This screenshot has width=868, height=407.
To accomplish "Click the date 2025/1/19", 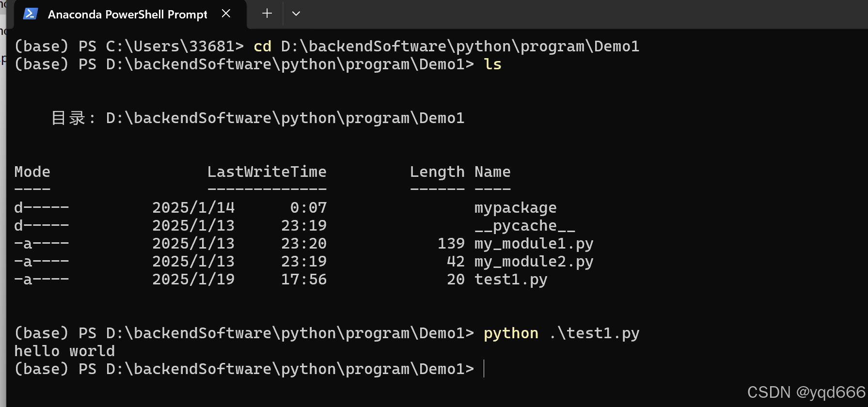I will (x=193, y=279).
